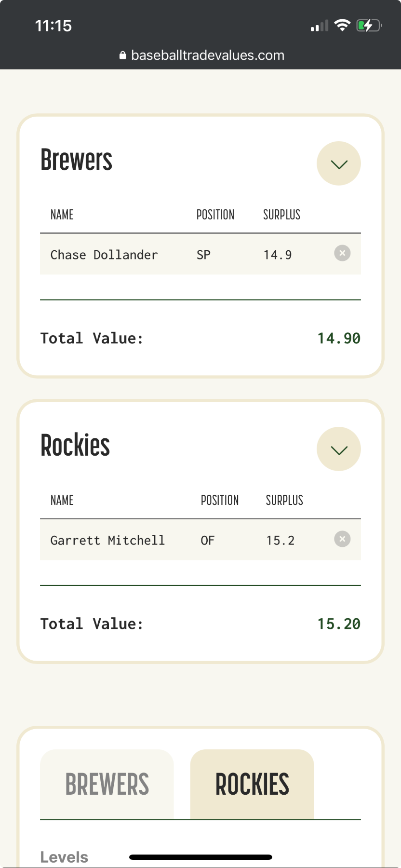
Task: Remove Garrett Mitchell from the Rockies trade
Action: (342, 539)
